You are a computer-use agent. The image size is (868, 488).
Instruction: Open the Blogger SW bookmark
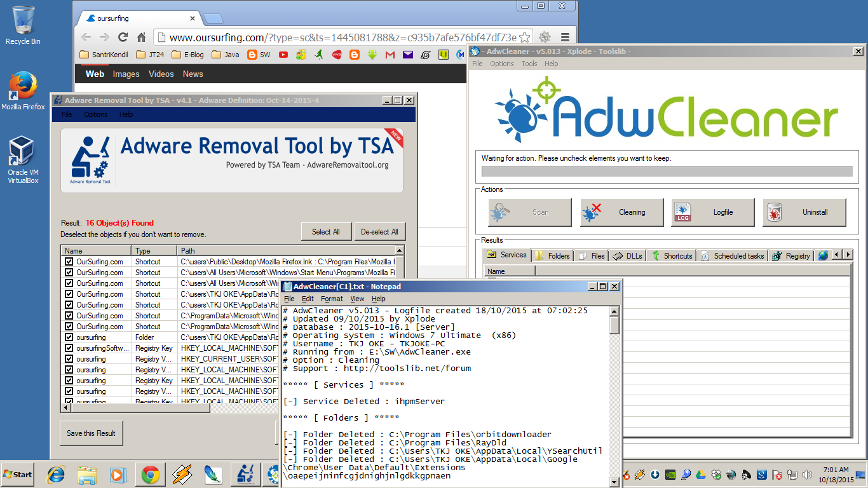(259, 55)
